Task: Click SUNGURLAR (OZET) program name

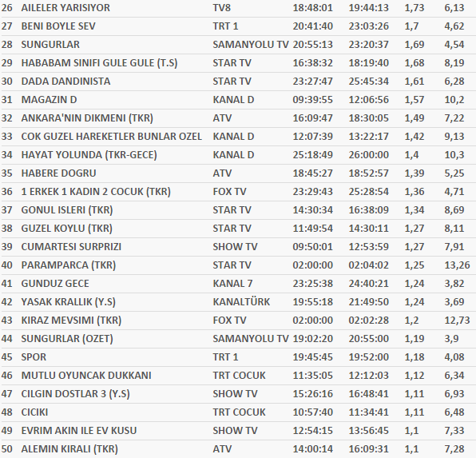Action: [67, 339]
